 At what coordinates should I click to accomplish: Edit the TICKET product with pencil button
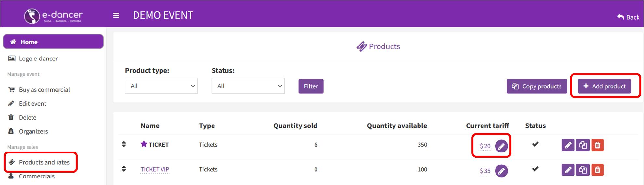click(568, 145)
